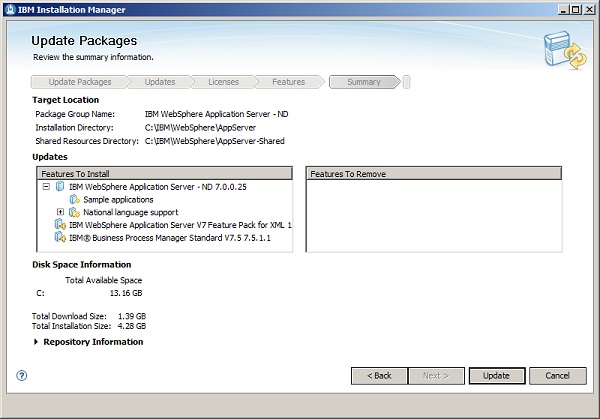Click the help question mark icon
Viewport: 600px width, 419px height.
(x=21, y=375)
